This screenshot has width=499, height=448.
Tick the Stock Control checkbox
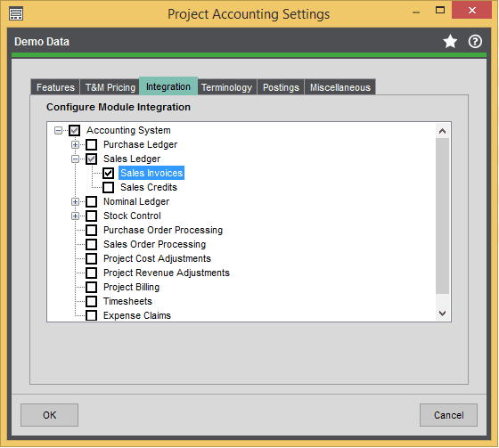[x=92, y=216]
